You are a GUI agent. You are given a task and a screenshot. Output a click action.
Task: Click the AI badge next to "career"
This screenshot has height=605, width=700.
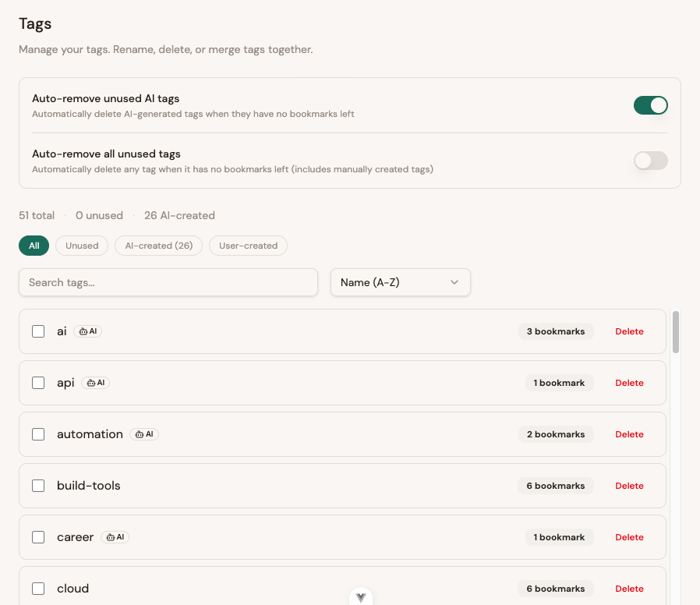[x=115, y=537]
